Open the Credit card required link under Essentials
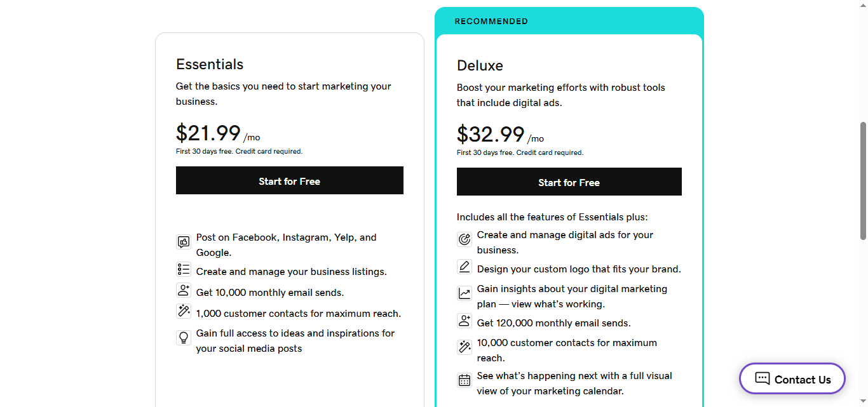This screenshot has width=868, height=407. coord(268,151)
